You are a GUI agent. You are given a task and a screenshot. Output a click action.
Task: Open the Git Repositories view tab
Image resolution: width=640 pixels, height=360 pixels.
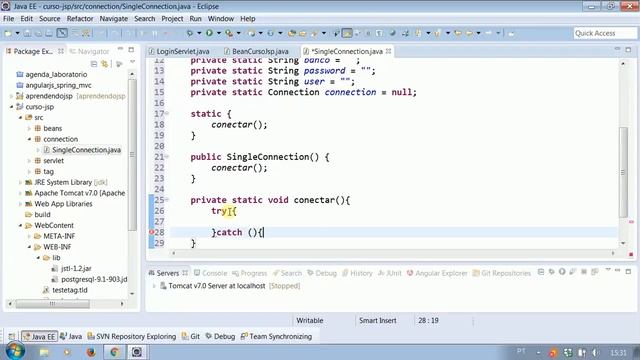(x=502, y=273)
